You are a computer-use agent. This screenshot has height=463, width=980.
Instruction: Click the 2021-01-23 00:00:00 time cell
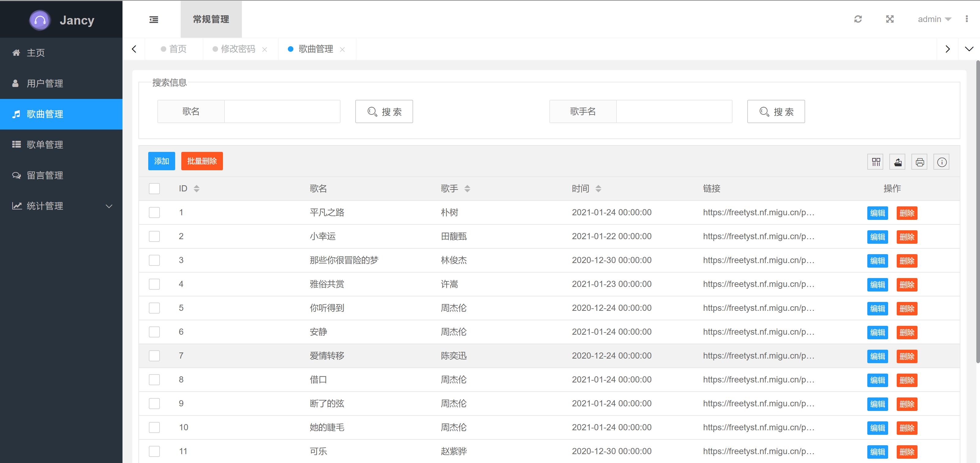coord(612,284)
